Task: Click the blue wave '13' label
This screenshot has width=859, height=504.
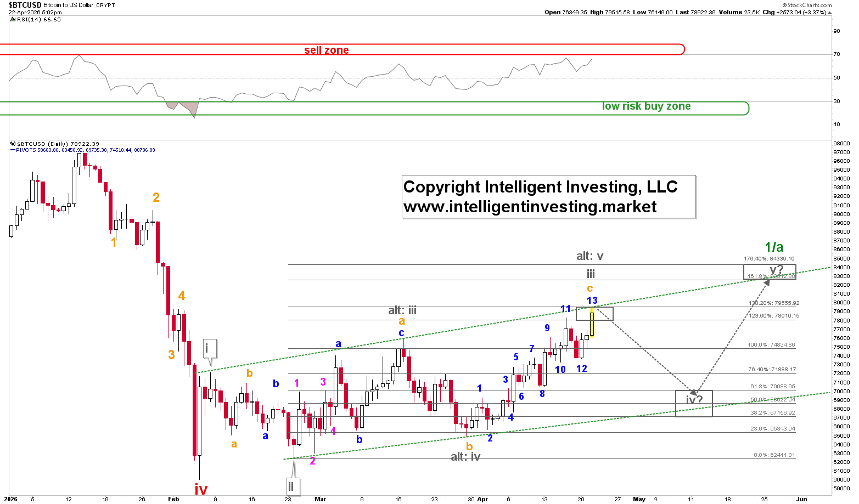Action: 592,301
